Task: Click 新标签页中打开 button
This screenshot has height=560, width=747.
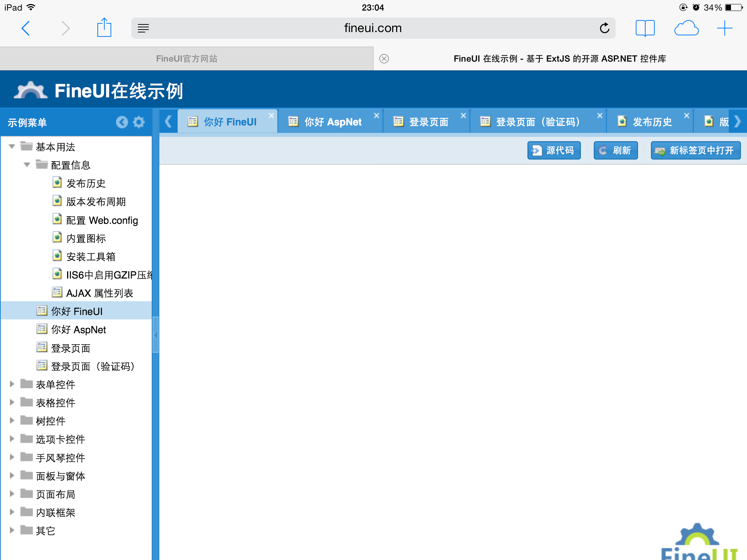Action: [x=696, y=150]
